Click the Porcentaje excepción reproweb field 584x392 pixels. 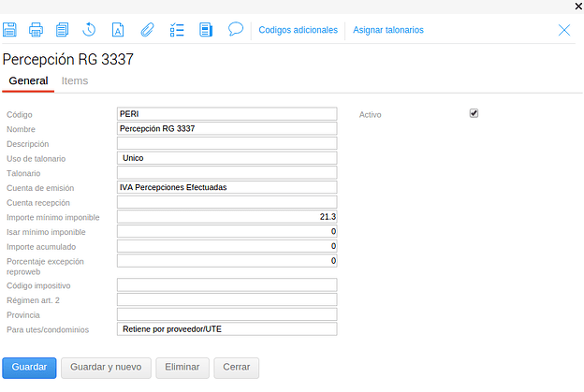[226, 261]
